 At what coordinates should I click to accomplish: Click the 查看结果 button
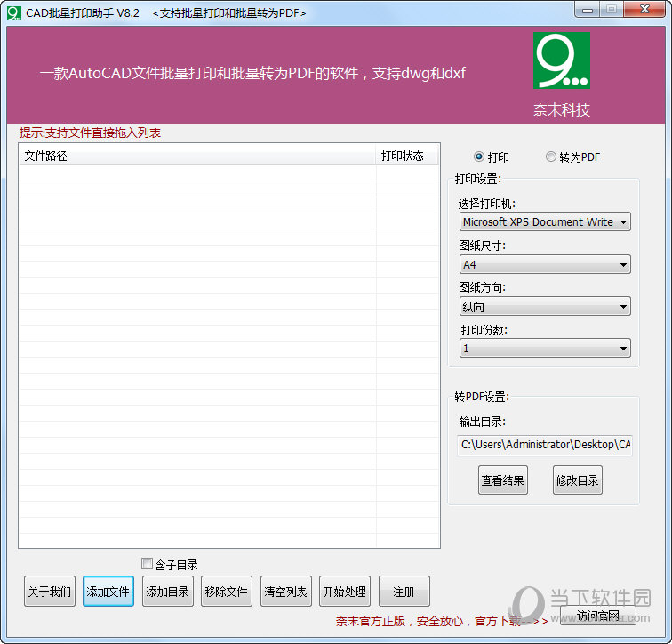(503, 480)
